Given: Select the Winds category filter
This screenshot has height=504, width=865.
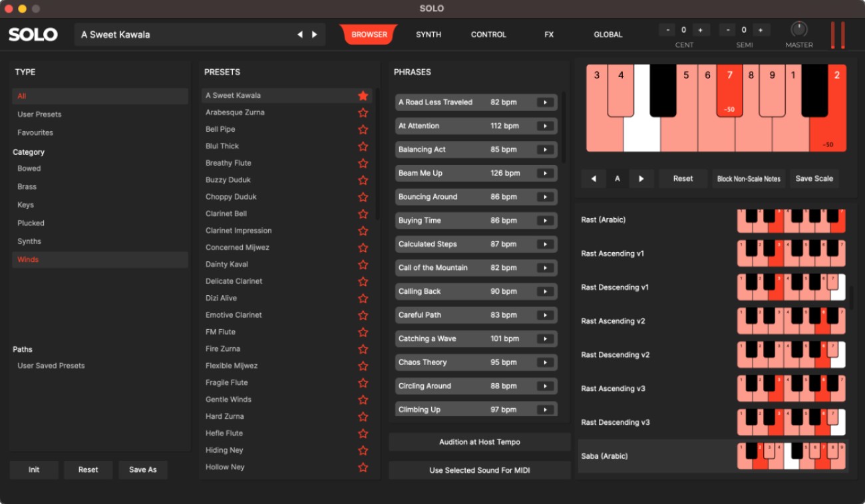Looking at the screenshot, I should click(28, 259).
